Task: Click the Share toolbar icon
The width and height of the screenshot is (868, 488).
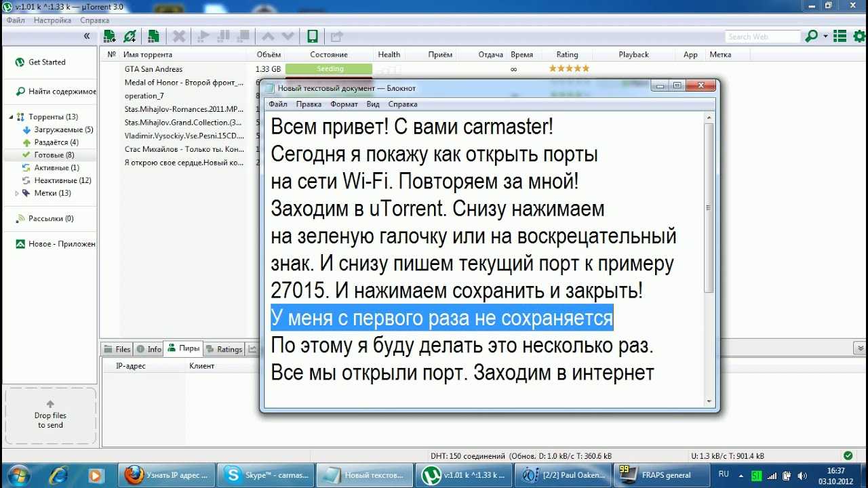Action: coord(336,37)
